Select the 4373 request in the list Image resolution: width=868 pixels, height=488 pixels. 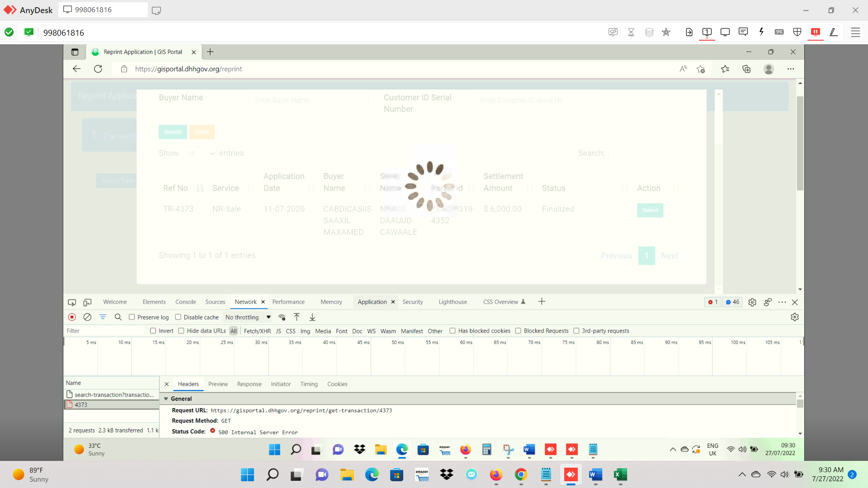point(112,405)
